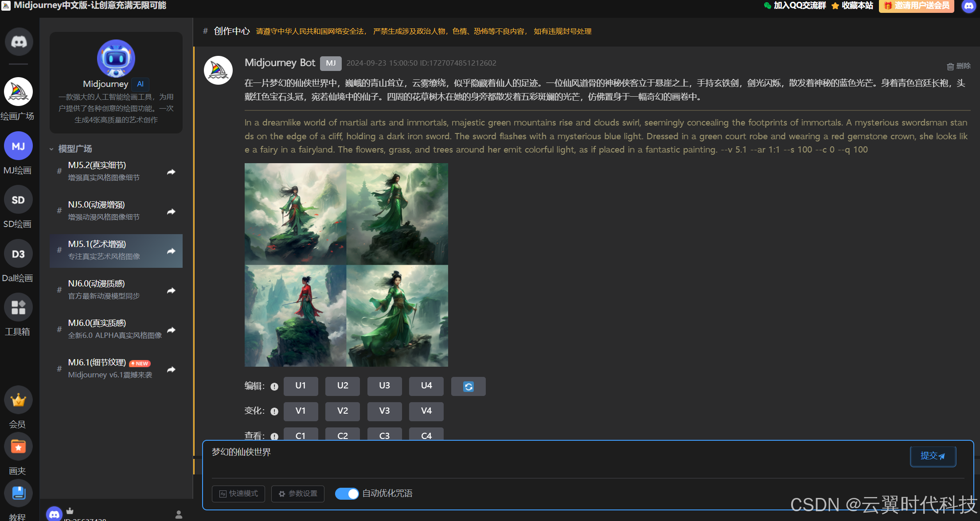This screenshot has height=521, width=980.
Task: Click the MJ badge next to Midjourney Bot
Action: (331, 63)
